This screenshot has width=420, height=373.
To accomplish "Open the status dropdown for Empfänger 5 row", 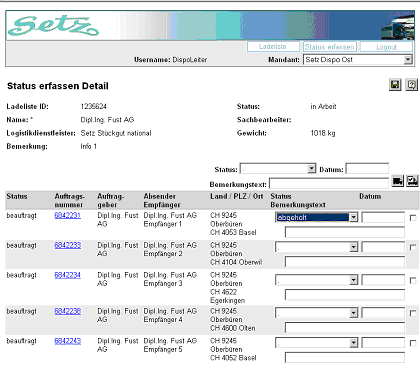I will [x=317, y=343].
